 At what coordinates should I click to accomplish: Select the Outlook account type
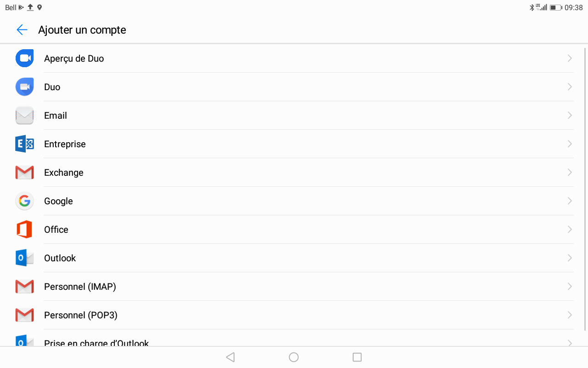(x=294, y=258)
